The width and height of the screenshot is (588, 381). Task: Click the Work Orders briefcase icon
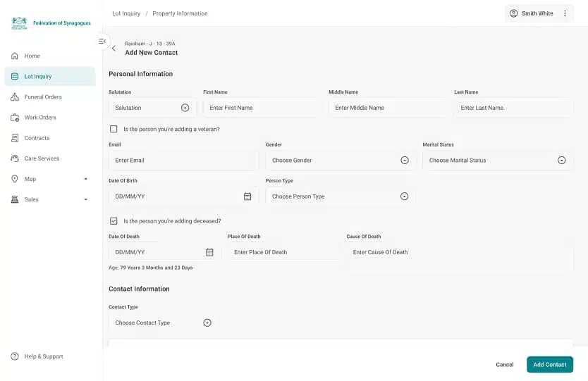coord(15,118)
